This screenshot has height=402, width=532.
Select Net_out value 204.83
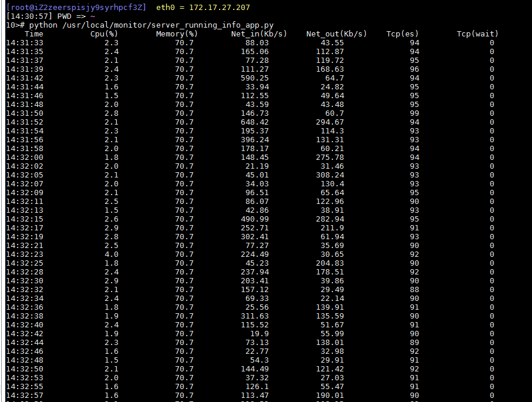point(330,263)
